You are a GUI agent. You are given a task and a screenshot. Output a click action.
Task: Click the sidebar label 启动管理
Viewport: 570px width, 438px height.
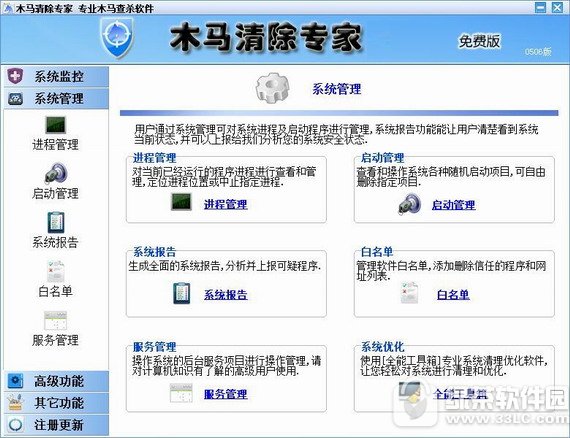click(x=55, y=193)
